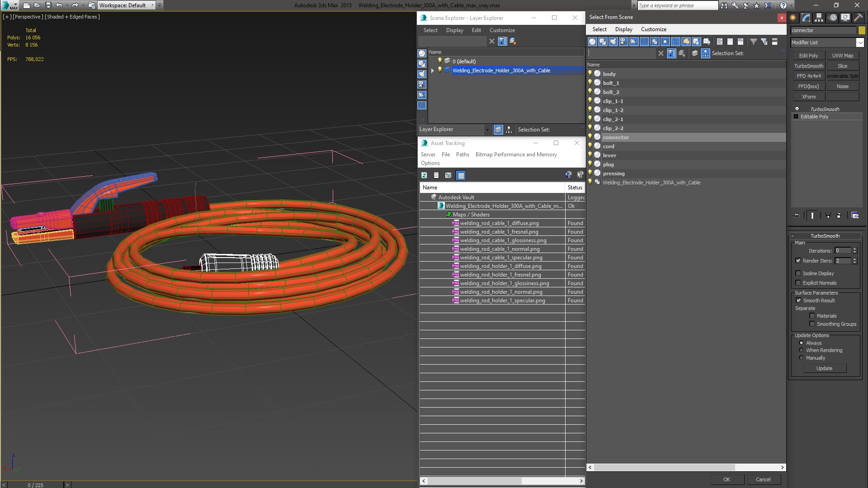The width and height of the screenshot is (868, 488).
Task: Open Workspace Default dropdown
Action: 152,5
